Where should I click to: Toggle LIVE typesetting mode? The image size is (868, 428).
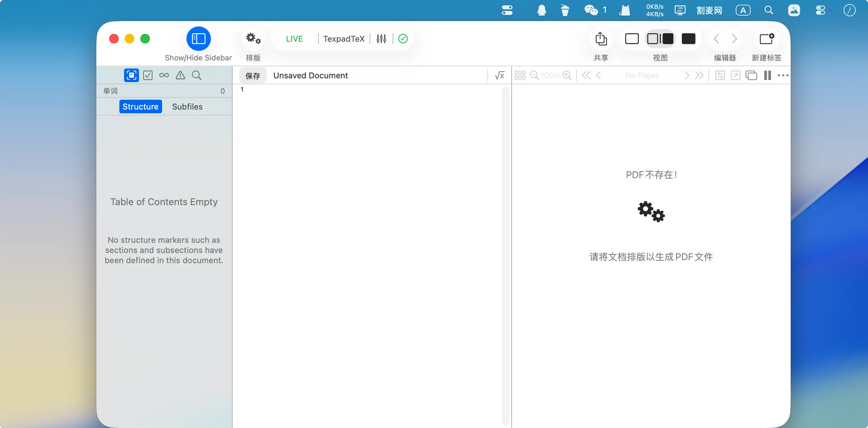point(294,39)
